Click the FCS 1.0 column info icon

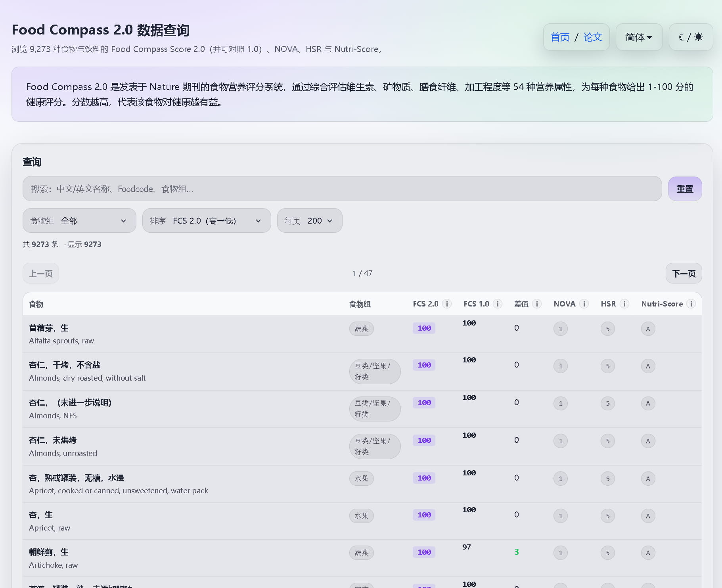498,304
